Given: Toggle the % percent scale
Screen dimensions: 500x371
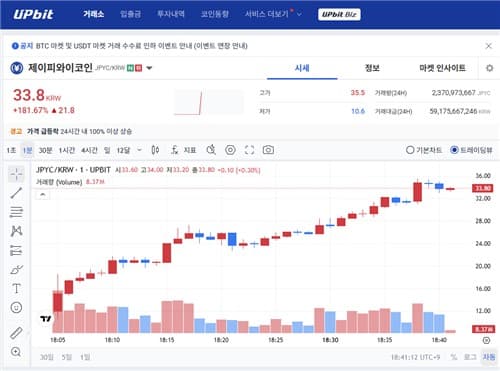Looking at the screenshot, I should point(454,357).
